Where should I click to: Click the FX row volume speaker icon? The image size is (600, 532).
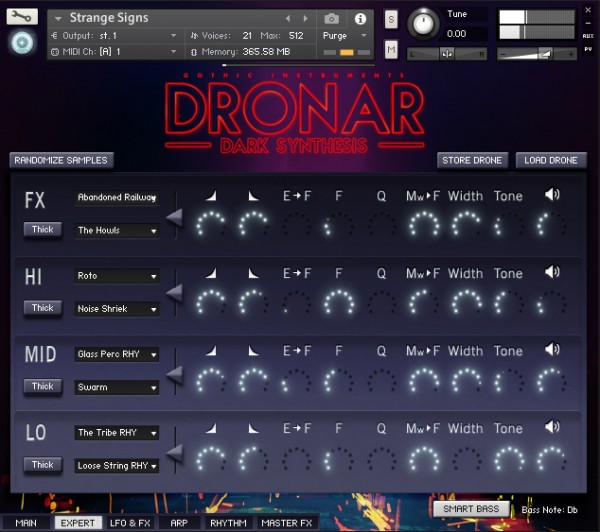[552, 194]
